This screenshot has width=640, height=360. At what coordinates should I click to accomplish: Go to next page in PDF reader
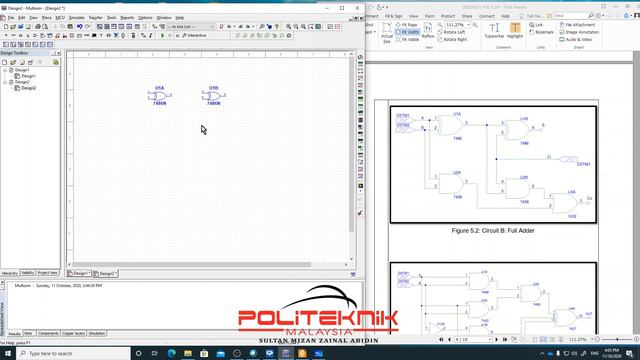[x=496, y=340]
